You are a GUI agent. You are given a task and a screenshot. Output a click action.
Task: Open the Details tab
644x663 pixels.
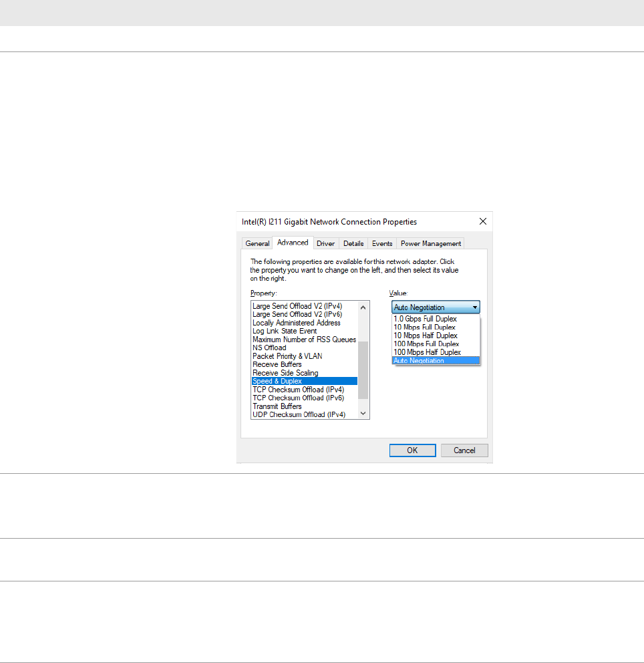tap(353, 243)
